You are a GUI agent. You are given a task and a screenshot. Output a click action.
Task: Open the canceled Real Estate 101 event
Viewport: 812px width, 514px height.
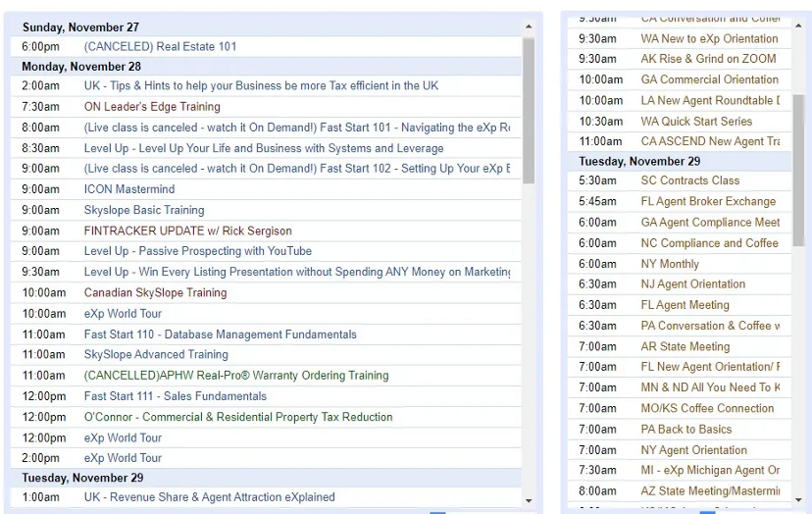(160, 46)
